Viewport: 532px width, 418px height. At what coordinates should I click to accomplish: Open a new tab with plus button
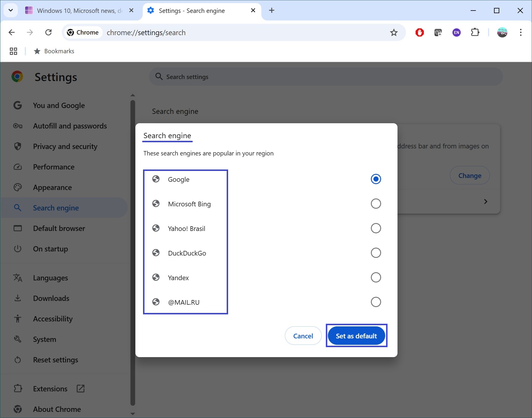(x=271, y=11)
